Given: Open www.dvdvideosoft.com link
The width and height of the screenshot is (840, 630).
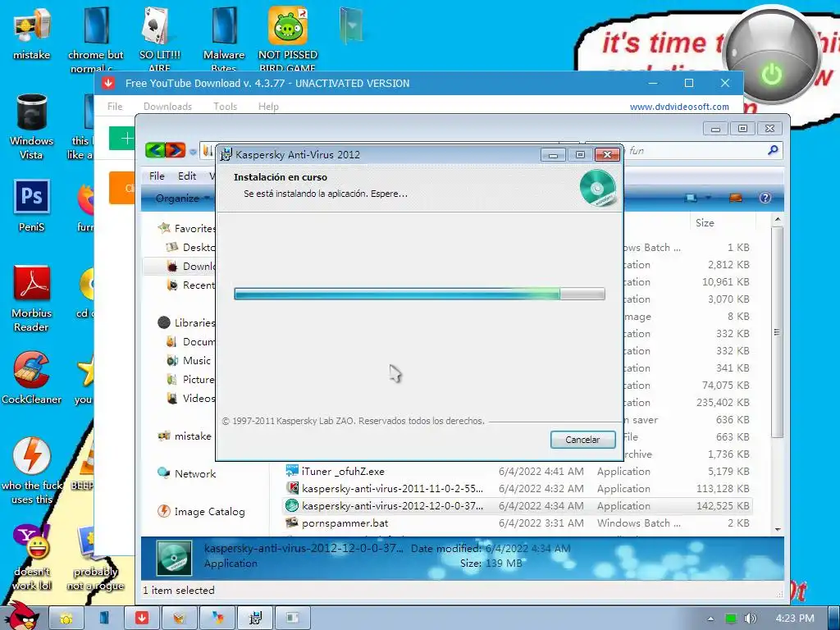Looking at the screenshot, I should (679, 107).
